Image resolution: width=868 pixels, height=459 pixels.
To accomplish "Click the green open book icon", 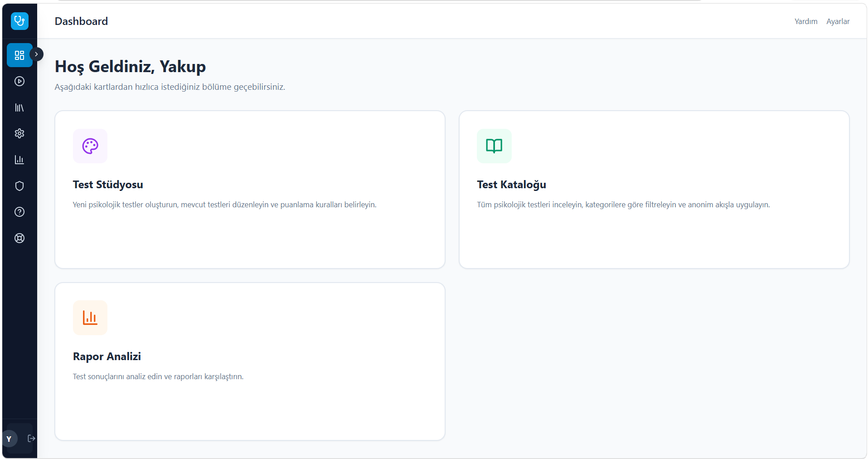I will point(494,146).
